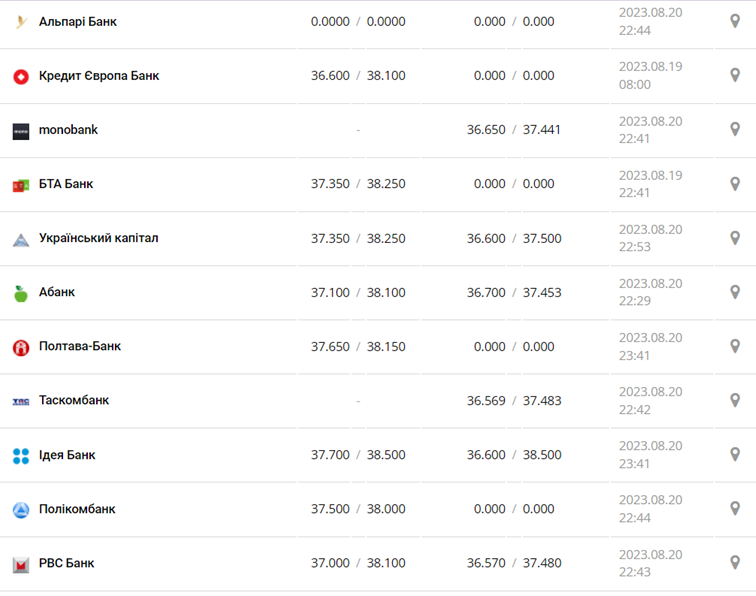This screenshot has width=756, height=596.
Task: Click the БТА Банк logo icon
Action: (x=21, y=185)
